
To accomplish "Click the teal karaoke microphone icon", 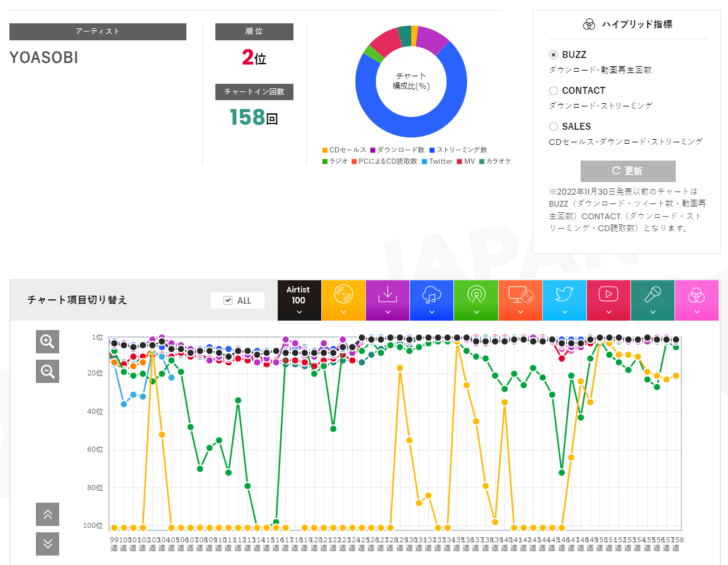I will (652, 294).
